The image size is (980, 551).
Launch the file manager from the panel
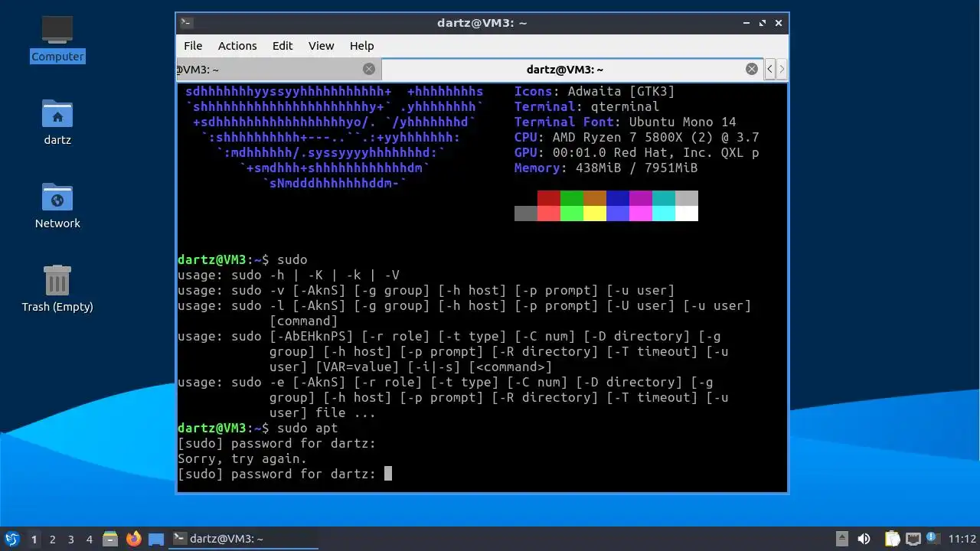[x=110, y=539]
